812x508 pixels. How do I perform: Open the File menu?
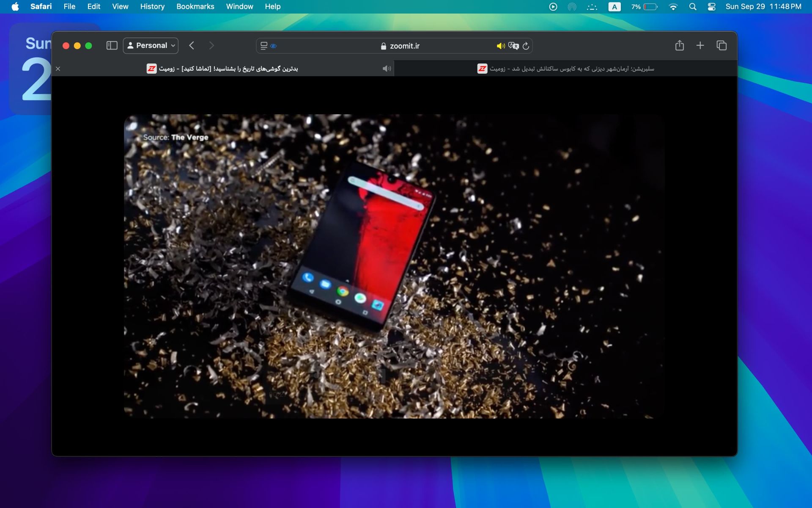[69, 6]
